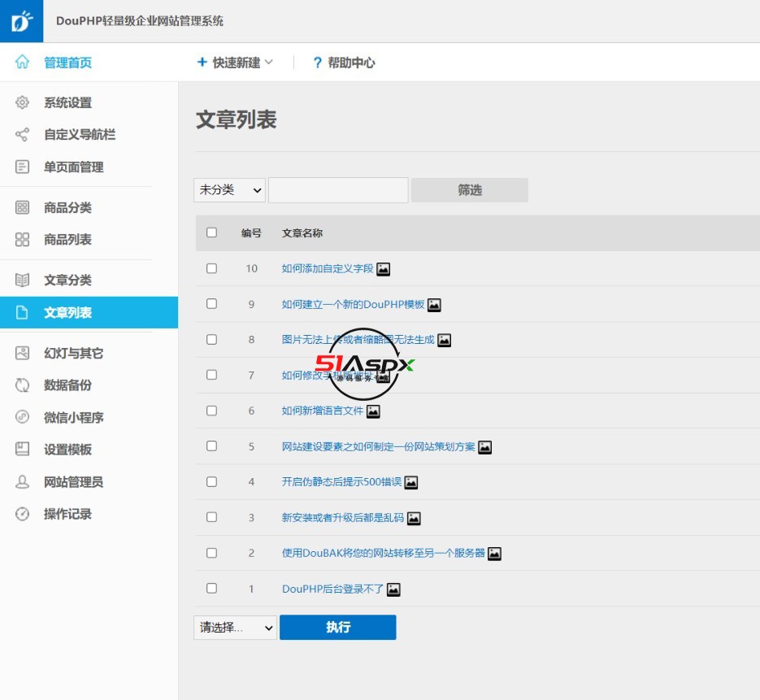Click the share icon beside 自定义导航栏

pos(23,135)
